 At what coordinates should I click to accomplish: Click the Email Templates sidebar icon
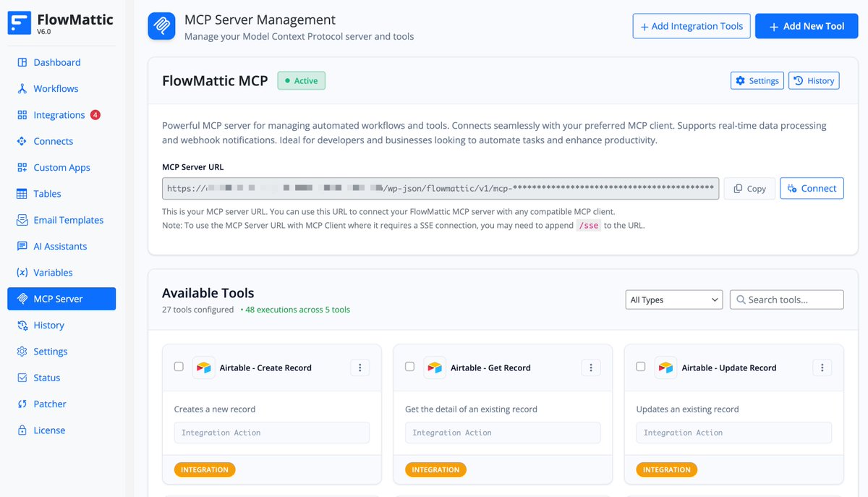click(x=22, y=220)
